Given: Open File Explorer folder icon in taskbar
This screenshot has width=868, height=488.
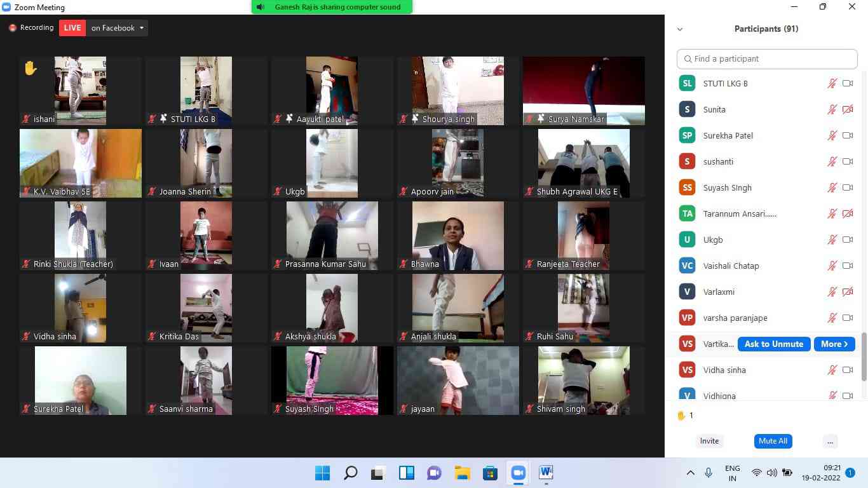Looking at the screenshot, I should [x=462, y=473].
